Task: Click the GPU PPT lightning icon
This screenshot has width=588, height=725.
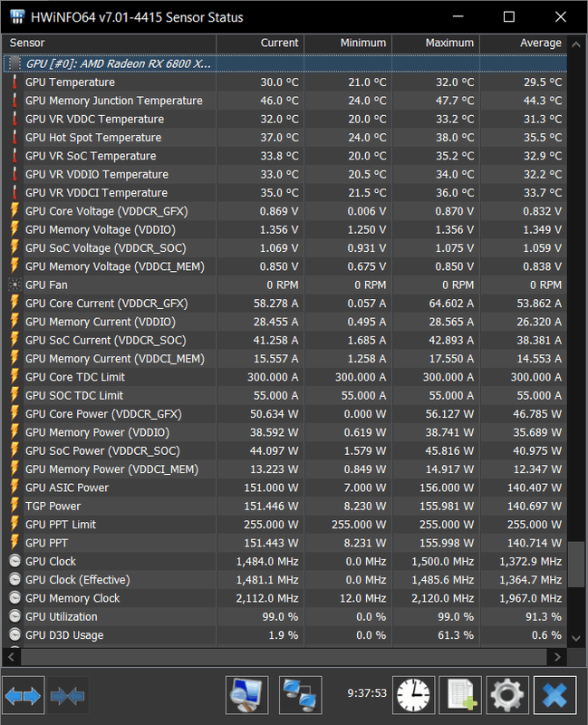Action: click(14, 543)
